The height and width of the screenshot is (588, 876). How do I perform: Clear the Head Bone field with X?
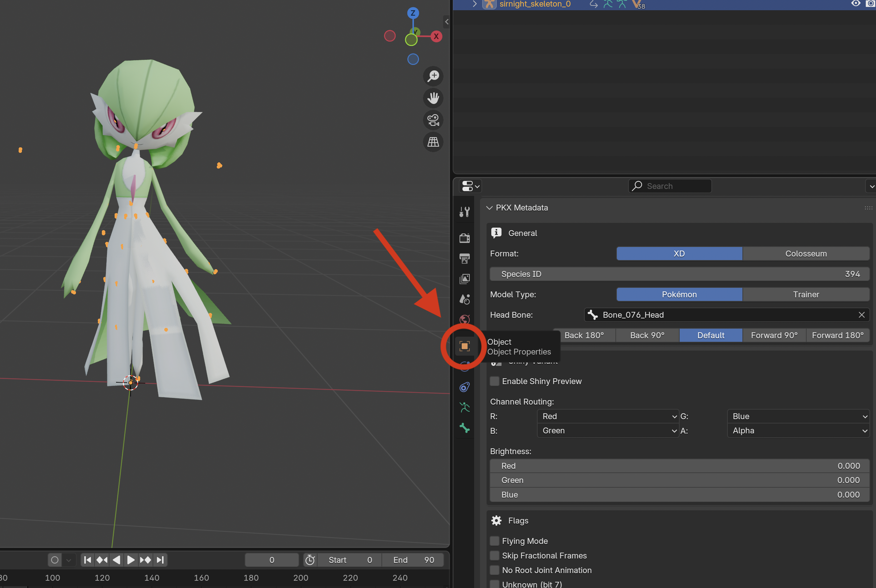(861, 315)
